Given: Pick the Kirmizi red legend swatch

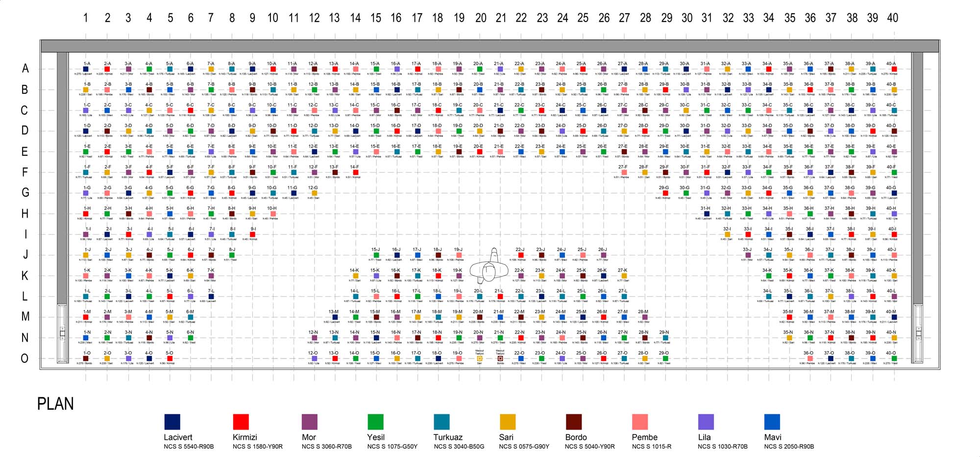Looking at the screenshot, I should click(241, 422).
